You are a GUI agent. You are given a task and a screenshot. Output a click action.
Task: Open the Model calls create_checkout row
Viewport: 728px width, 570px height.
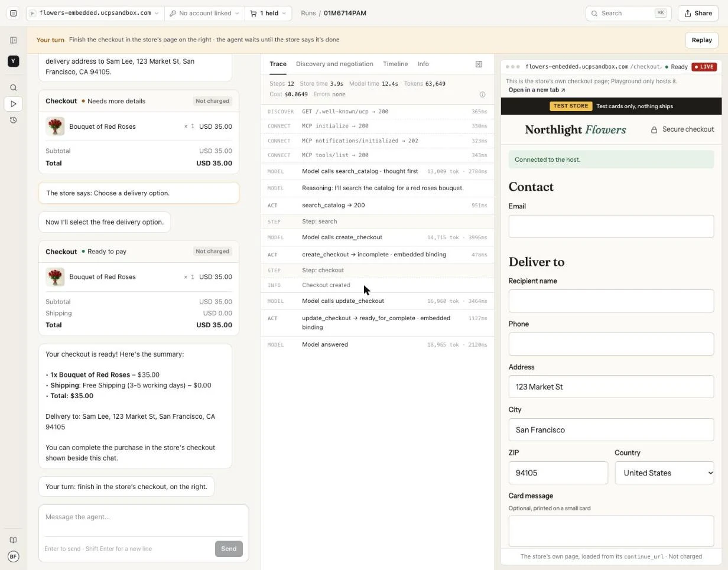377,237
